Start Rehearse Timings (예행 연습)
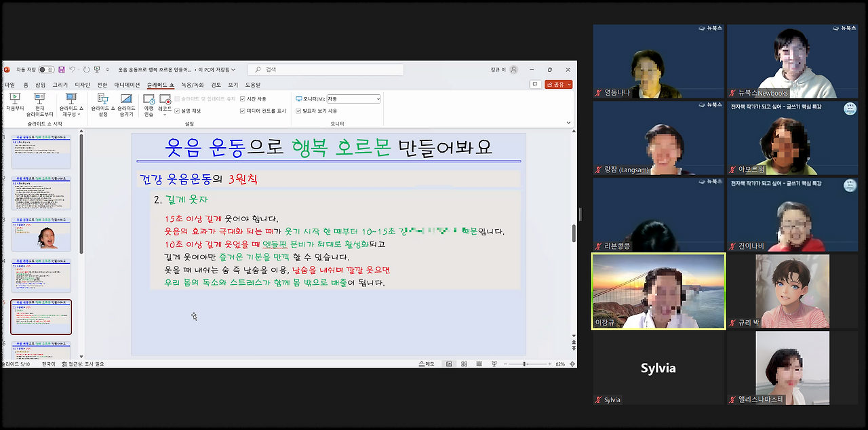This screenshot has height=430, width=868. coord(151,105)
